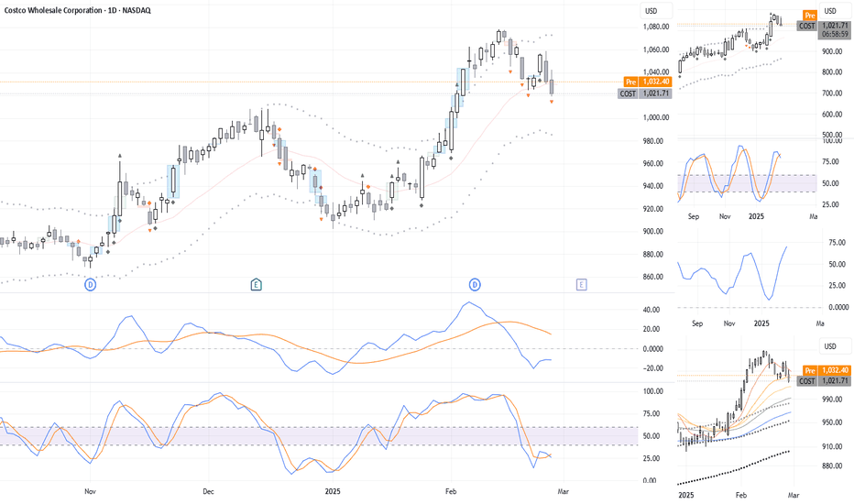This screenshot has height=504, width=854.
Task: Click the −20.00 oscillator scale label
Action: coord(652,368)
